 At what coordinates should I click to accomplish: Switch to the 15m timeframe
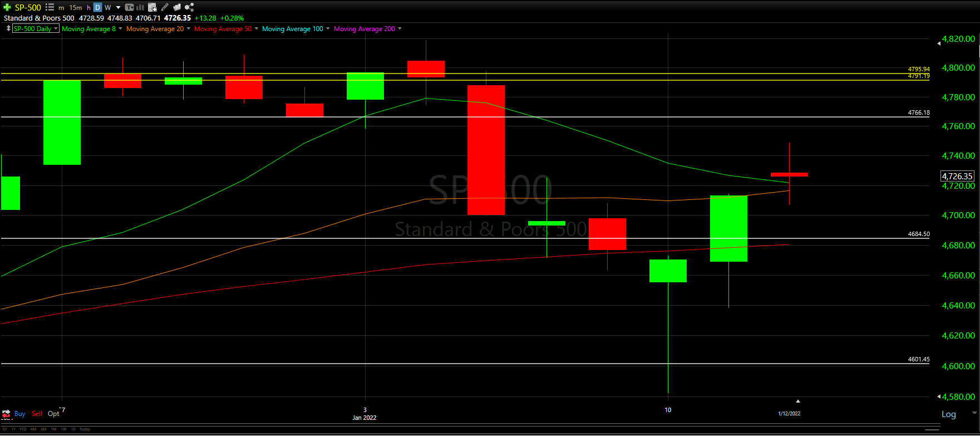coord(76,8)
